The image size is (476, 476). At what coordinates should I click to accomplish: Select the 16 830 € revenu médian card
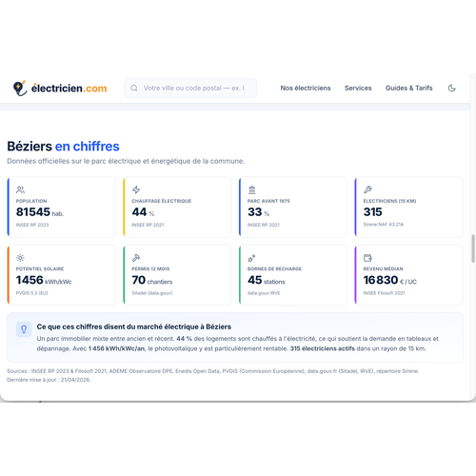click(408, 275)
